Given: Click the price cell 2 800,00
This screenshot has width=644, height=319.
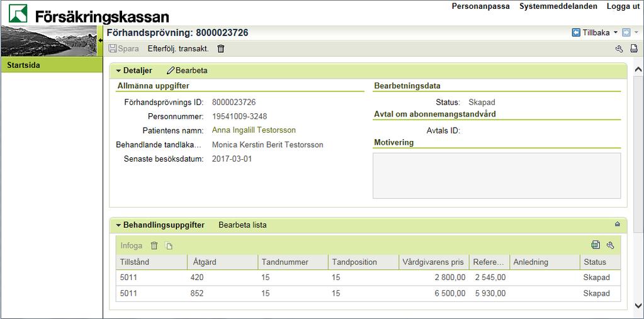Looking at the screenshot, I should coord(449,277).
